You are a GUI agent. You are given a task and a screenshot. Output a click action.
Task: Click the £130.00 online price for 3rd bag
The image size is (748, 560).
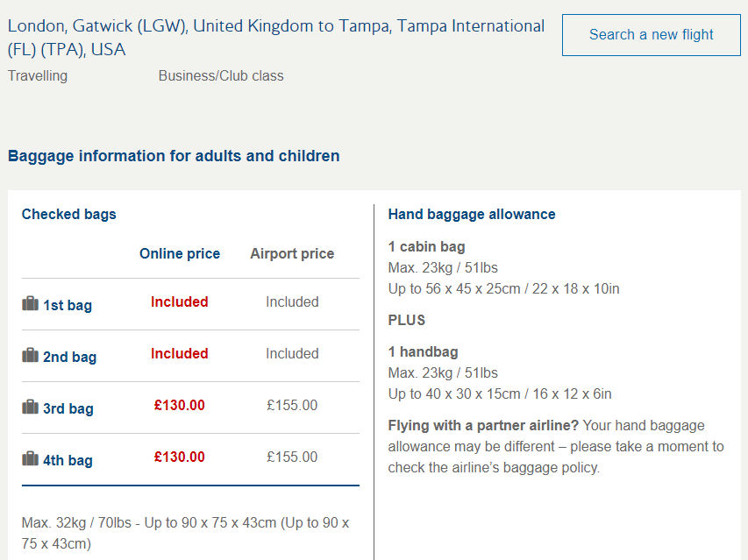pos(180,406)
